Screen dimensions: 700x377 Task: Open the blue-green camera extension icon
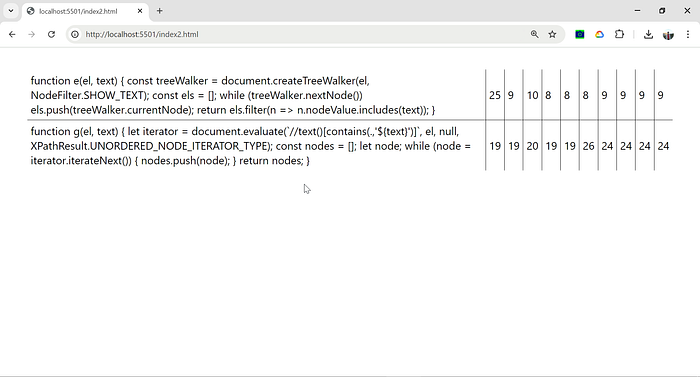[x=579, y=34]
